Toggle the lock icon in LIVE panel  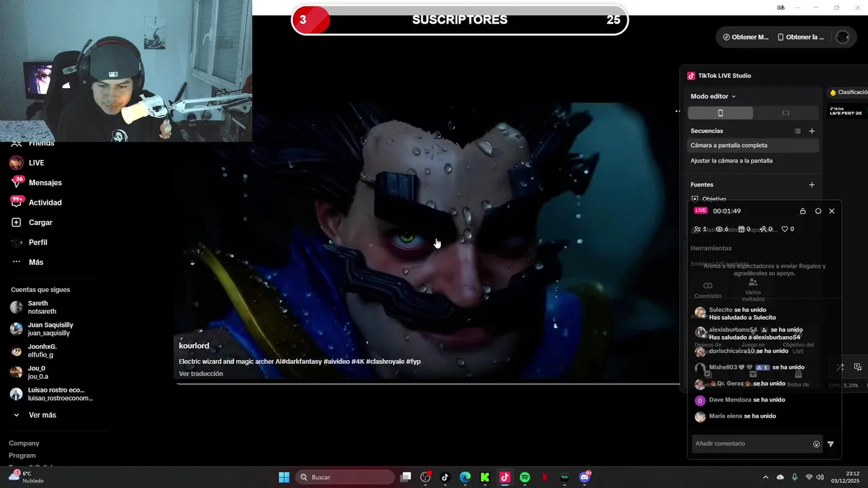coord(803,211)
